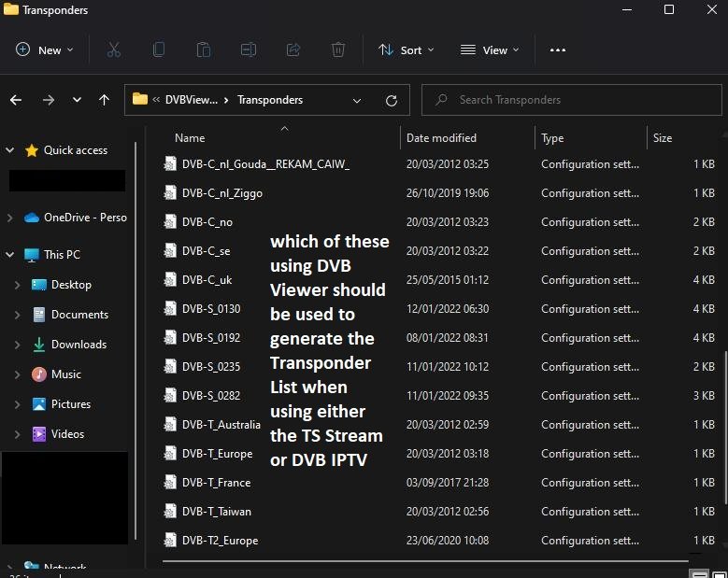The height and width of the screenshot is (578, 728).
Task: Open the View layout dropdown
Action: (490, 50)
